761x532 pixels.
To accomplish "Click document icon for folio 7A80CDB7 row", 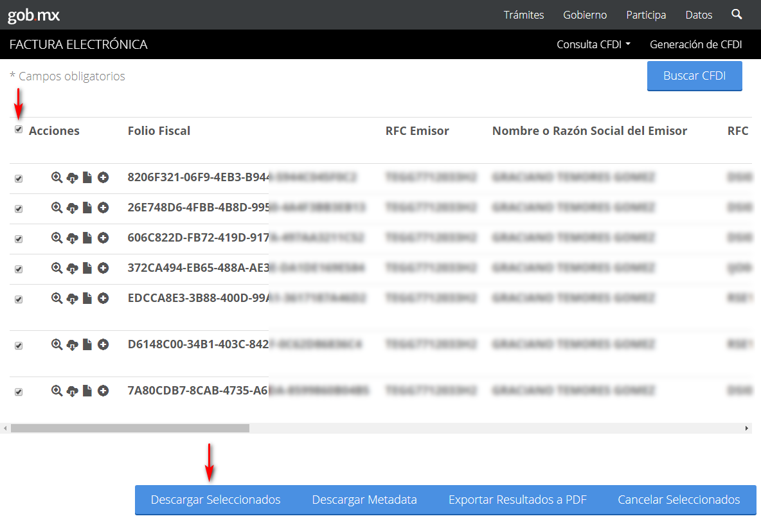I will (87, 391).
